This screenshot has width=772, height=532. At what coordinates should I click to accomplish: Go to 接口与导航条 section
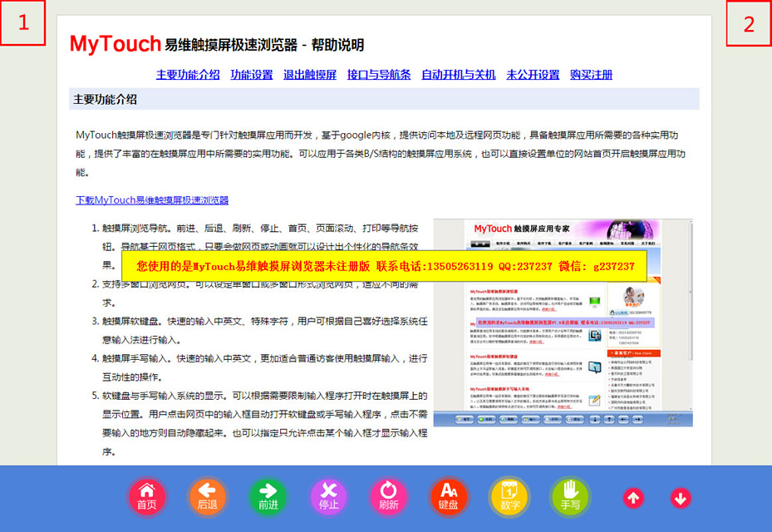coord(379,74)
